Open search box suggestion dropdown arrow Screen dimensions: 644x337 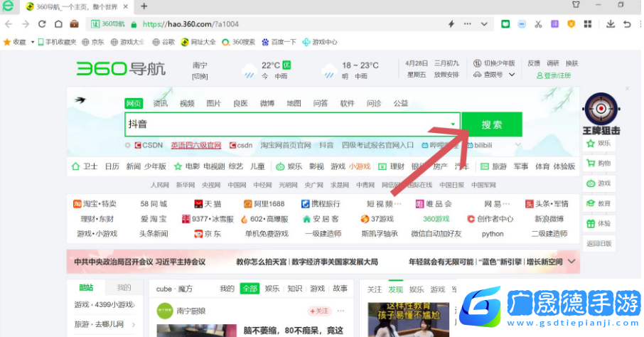coord(453,124)
